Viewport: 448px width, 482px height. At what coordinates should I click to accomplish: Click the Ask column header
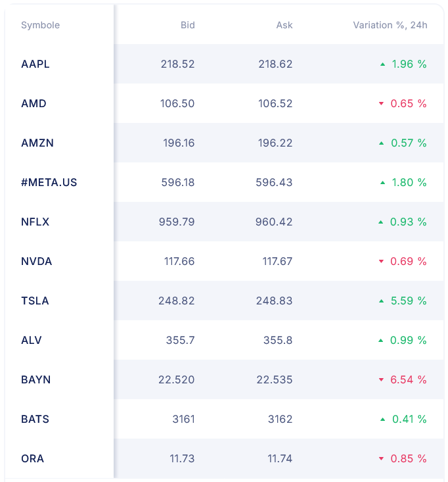(284, 26)
